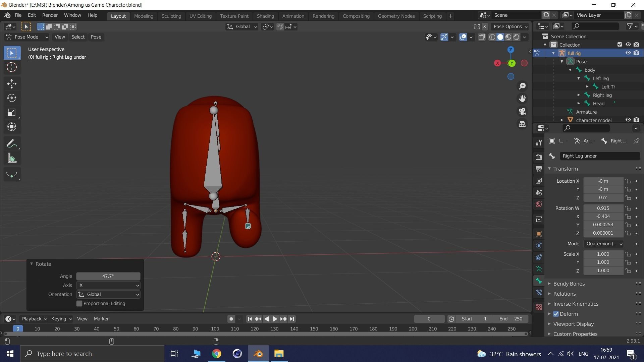This screenshot has width=644, height=362.
Task: Uncheck the Deform checkbox
Action: coord(556,314)
